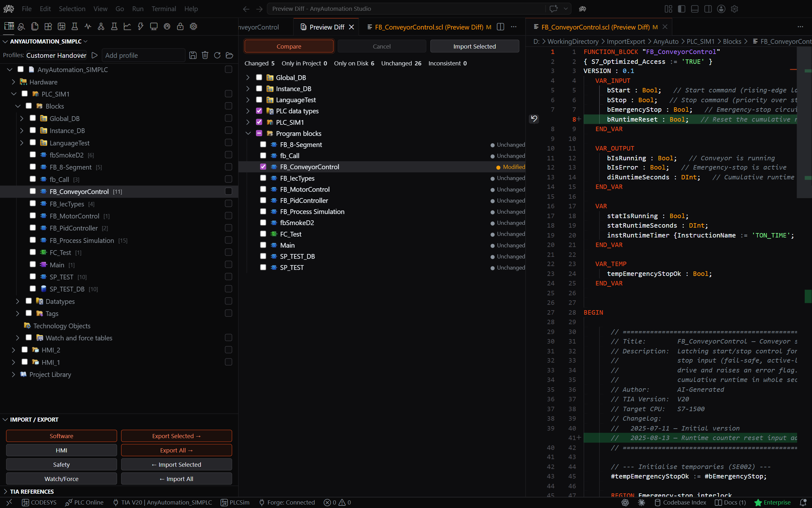The image size is (812, 508).
Task: Refresh the project tree
Action: [x=217, y=55]
